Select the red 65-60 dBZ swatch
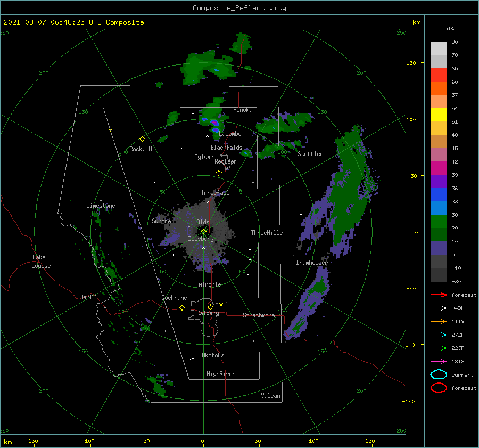 (x=439, y=75)
